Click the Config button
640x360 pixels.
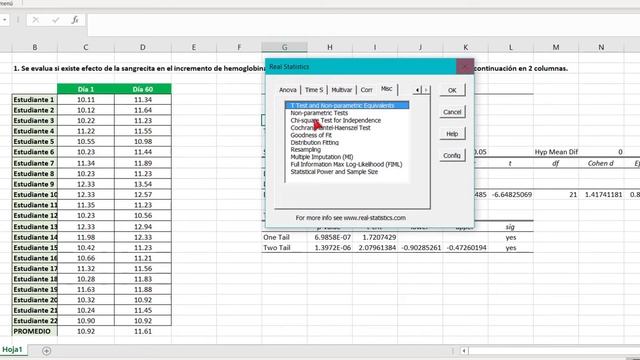tap(452, 155)
